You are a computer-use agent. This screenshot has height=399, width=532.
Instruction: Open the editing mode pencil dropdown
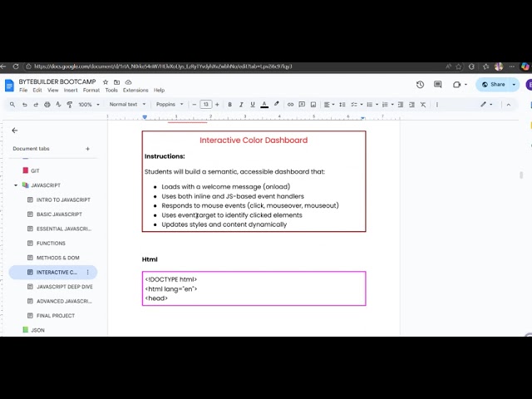pos(486,105)
